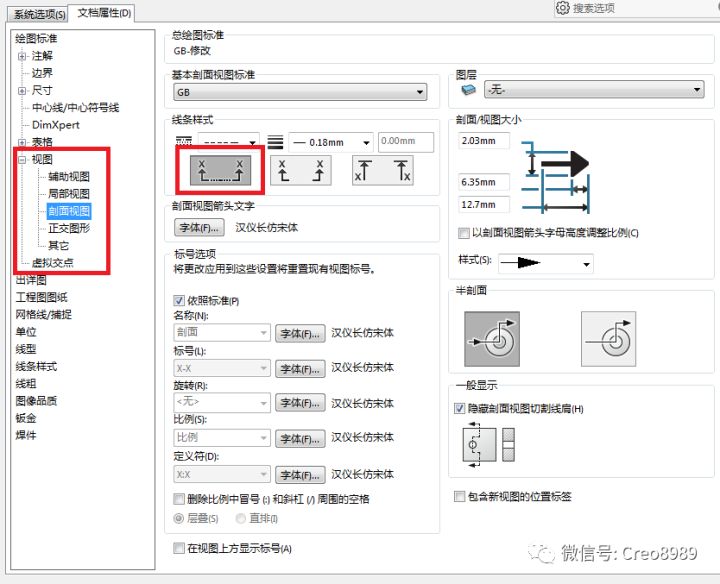Click 字体 button next to 比例

300,438
